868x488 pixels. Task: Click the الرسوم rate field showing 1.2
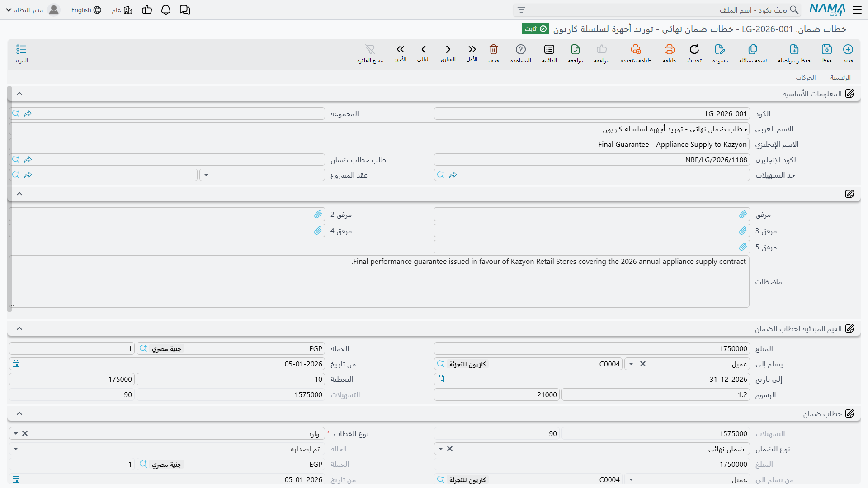[656, 394]
